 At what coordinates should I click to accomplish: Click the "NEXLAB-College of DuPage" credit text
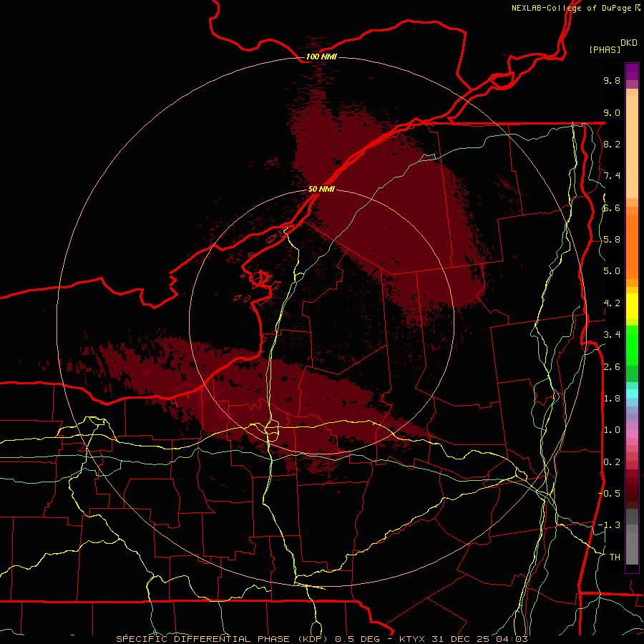click(x=571, y=8)
